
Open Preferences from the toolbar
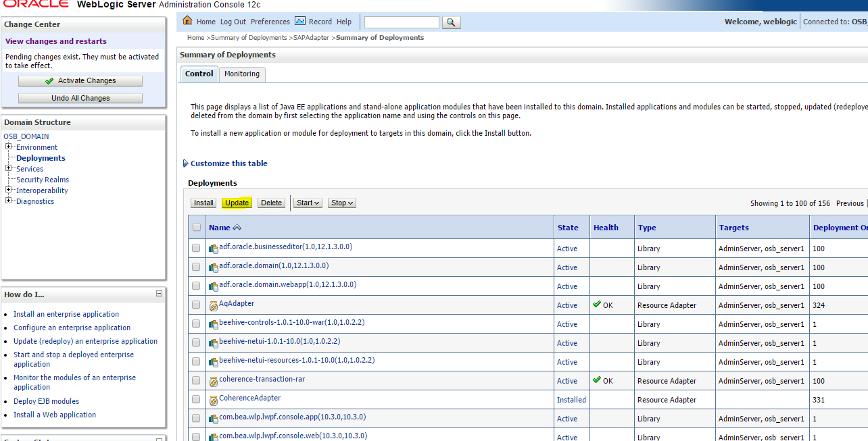[x=270, y=21]
